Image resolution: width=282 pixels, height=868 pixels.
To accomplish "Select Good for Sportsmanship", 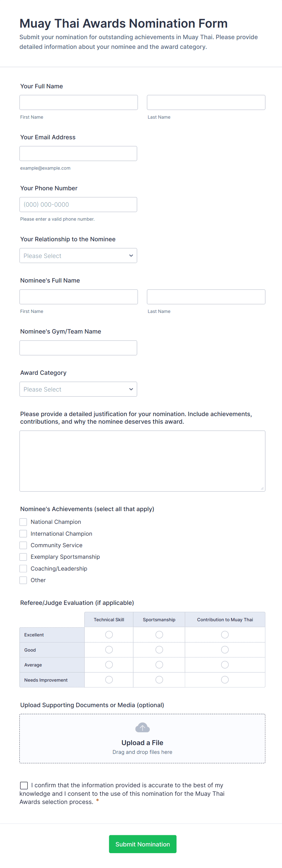I will 159,650.
